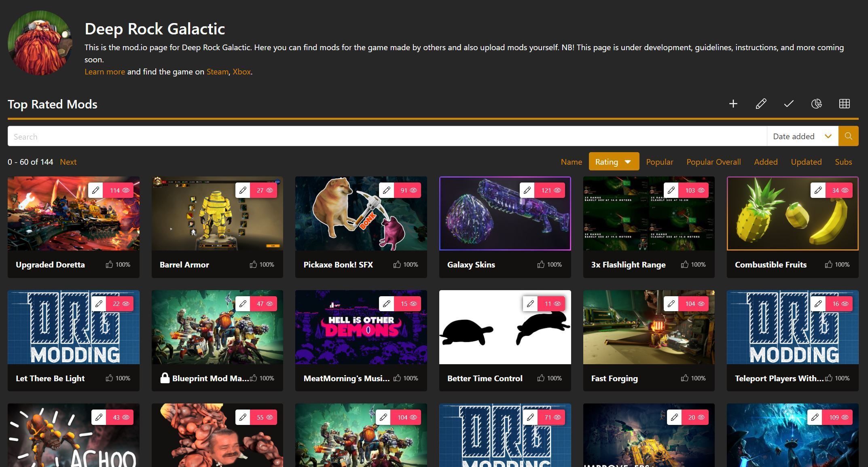The height and width of the screenshot is (467, 868).
Task: Toggle visibility eye badge showing 91
Action: pyautogui.click(x=407, y=190)
